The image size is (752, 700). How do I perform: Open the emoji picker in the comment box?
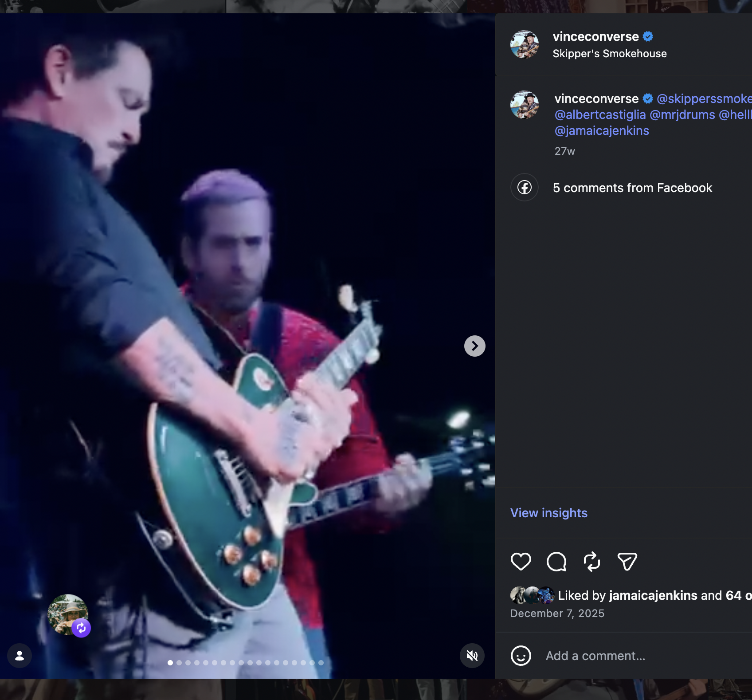point(521,656)
